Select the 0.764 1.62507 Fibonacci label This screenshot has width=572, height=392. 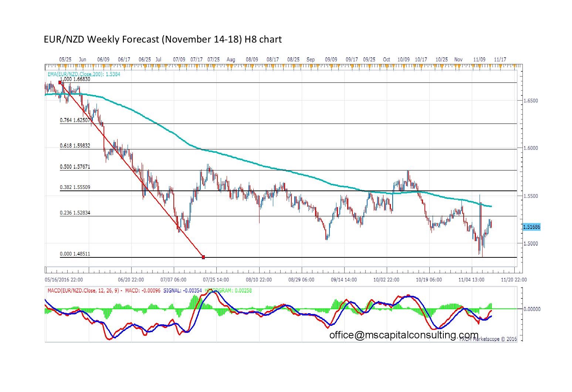pos(75,120)
